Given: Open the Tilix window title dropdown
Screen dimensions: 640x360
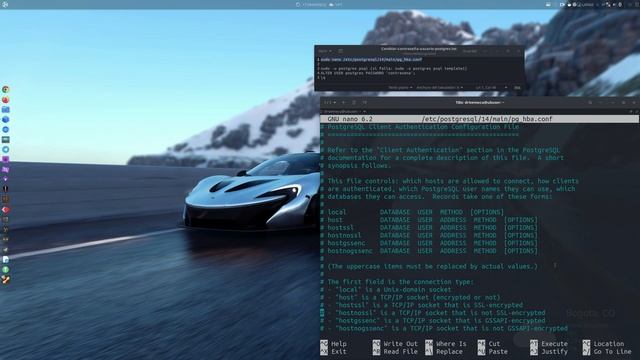Looking at the screenshot, I should point(480,102).
